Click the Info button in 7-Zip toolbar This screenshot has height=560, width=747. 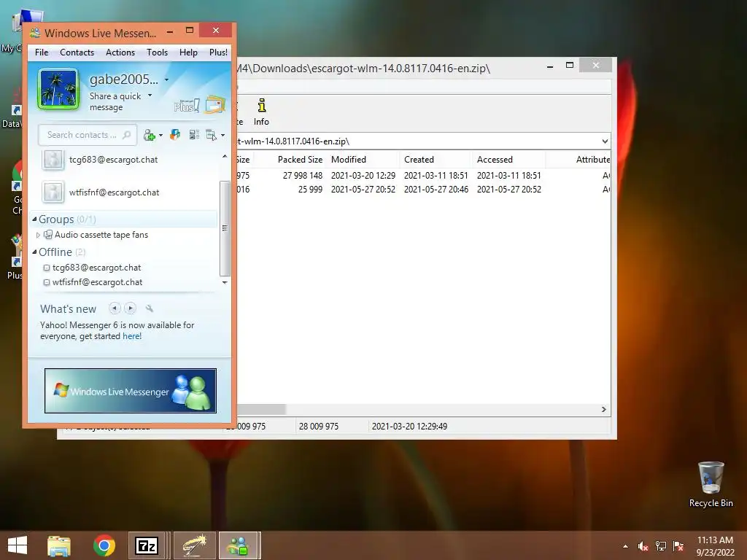[x=262, y=112]
